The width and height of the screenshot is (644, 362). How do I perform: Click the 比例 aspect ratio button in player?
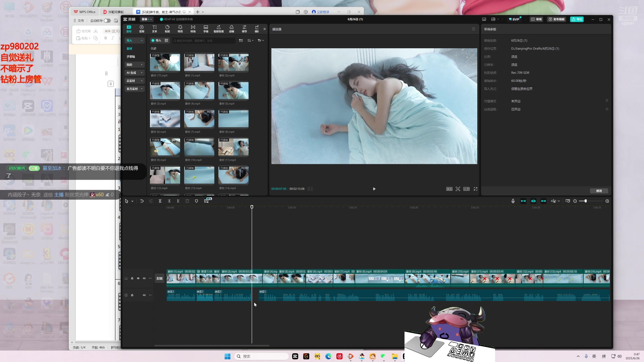pyautogui.click(x=467, y=189)
